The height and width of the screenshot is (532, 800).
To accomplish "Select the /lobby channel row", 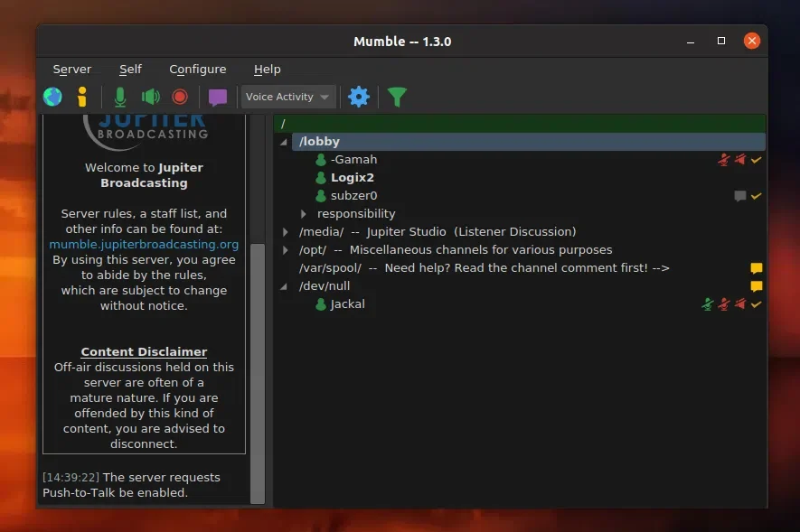I will 529,142.
